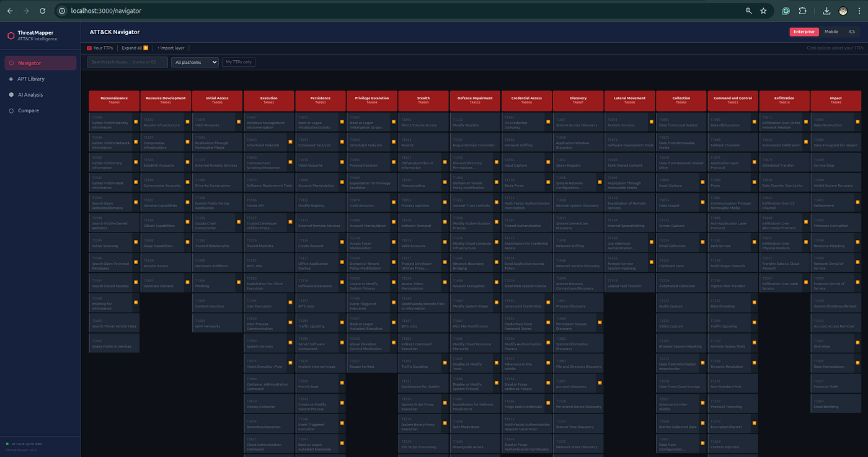Select the Firmware Corruption technique cell
The height and width of the screenshot is (457, 868).
point(836,223)
